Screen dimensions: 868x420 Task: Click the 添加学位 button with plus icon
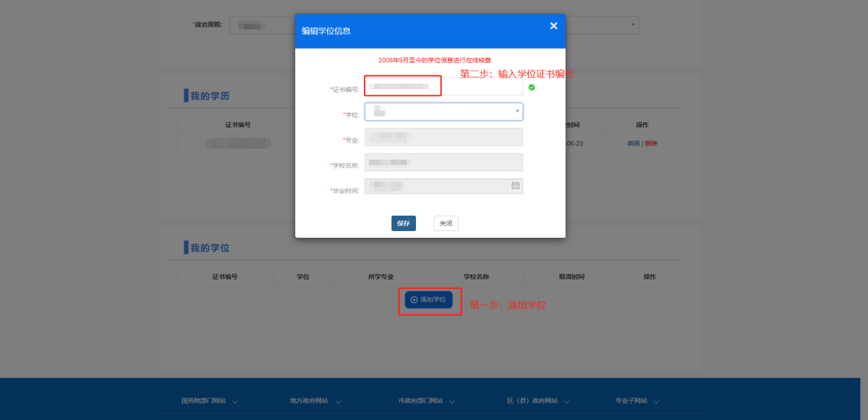coord(428,300)
